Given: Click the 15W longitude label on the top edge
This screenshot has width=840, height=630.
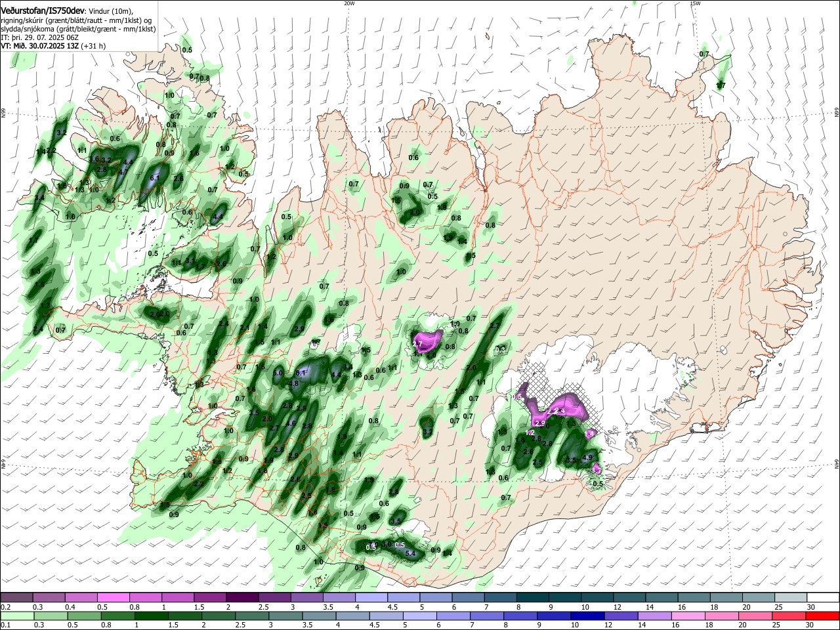Looking at the screenshot, I should pos(695,3).
